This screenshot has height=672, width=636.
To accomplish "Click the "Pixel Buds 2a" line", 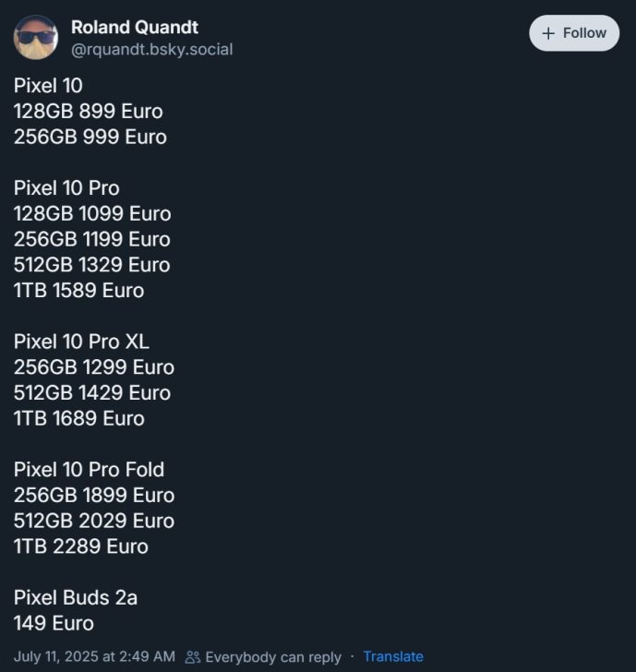I will (76, 597).
